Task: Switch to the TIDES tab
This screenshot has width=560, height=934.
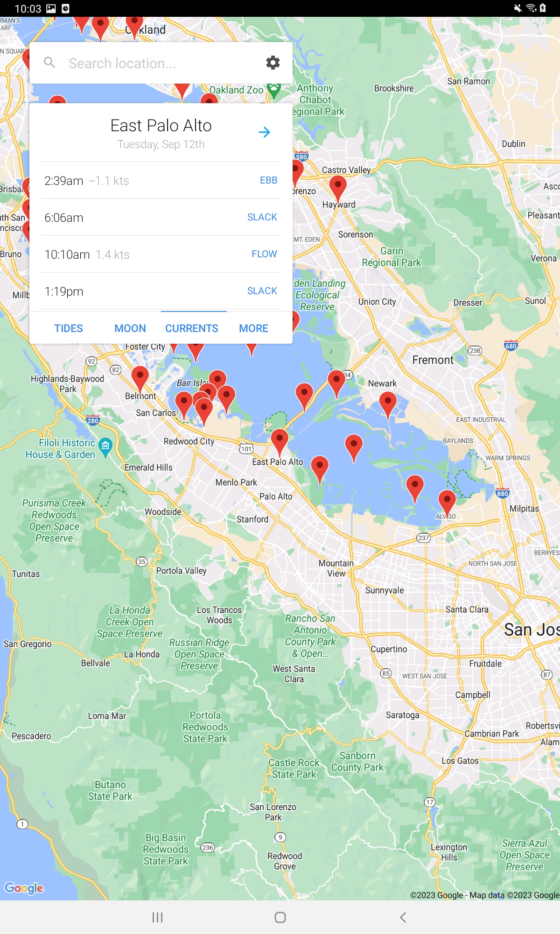Action: pyautogui.click(x=69, y=328)
